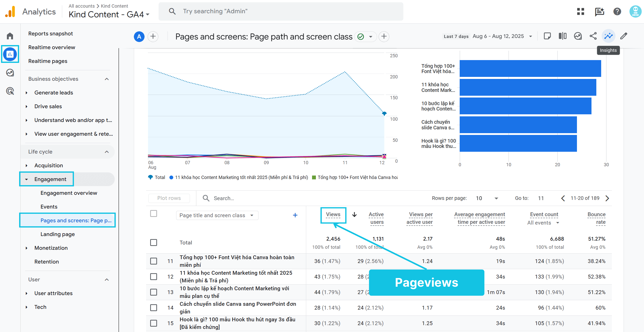Sort Views column using the descending arrow
Viewport: 644px width, 332px height.
pos(354,215)
